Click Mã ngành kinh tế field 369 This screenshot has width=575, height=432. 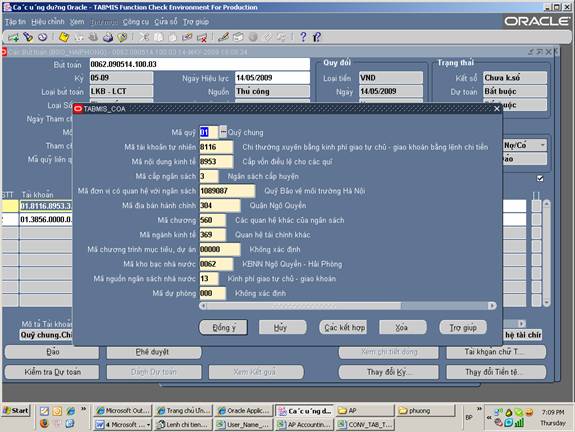(x=212, y=235)
